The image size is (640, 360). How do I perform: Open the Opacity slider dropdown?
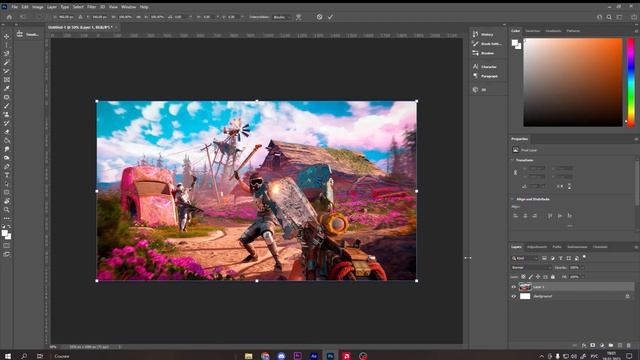[583, 267]
